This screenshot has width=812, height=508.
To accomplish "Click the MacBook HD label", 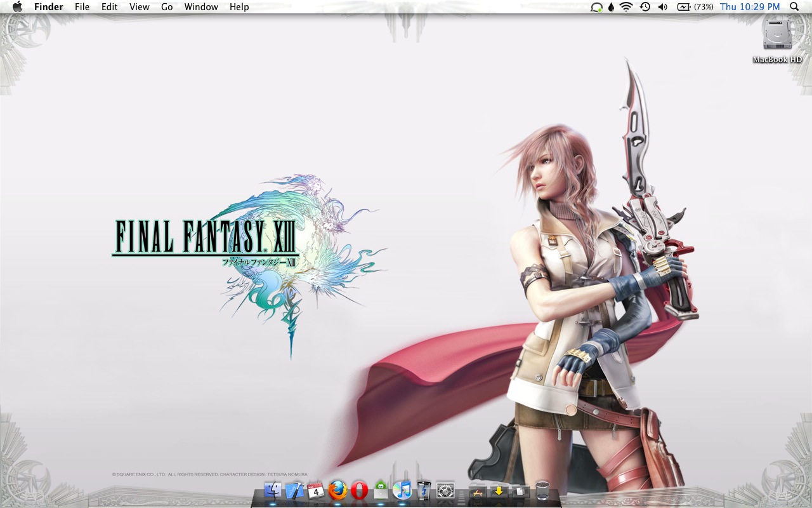I will (x=777, y=60).
